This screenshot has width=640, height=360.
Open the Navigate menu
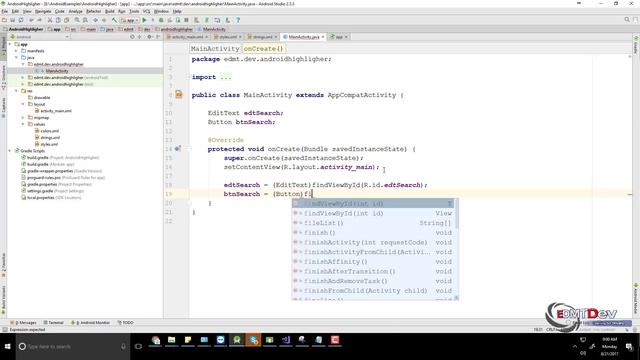[x=43, y=11]
